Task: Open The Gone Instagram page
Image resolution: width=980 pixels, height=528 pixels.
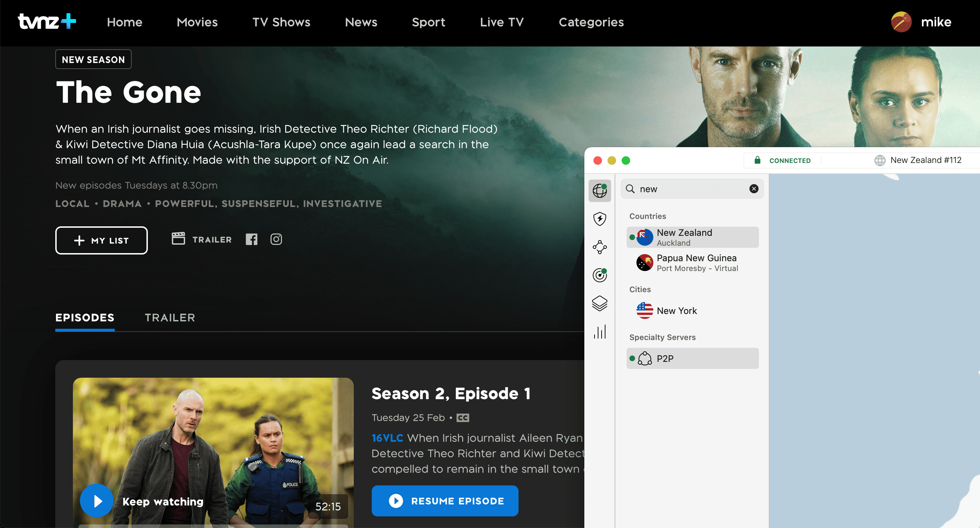Action: coord(276,239)
